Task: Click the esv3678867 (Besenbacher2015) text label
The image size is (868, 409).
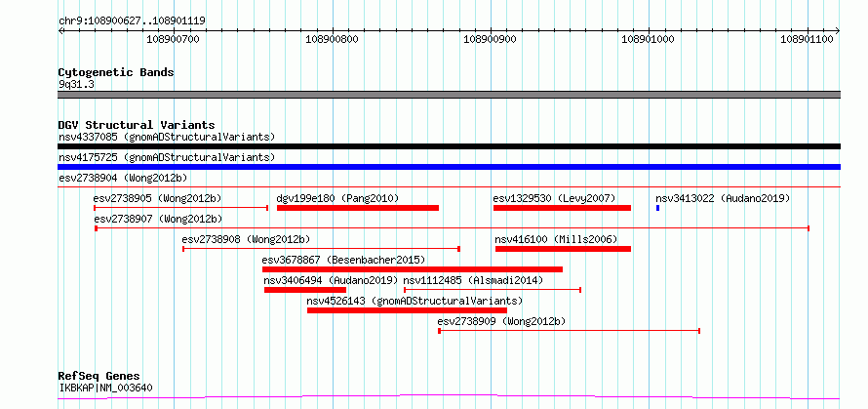Action: (x=343, y=260)
